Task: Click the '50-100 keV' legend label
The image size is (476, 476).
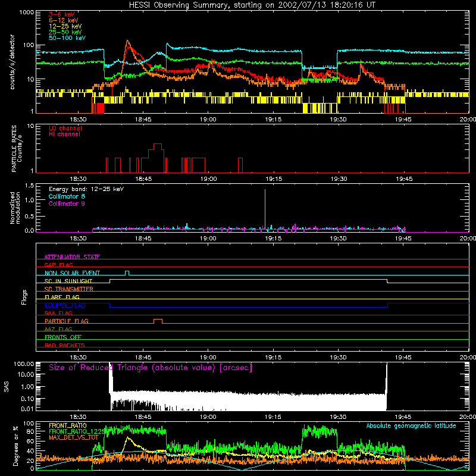Action: (67, 38)
